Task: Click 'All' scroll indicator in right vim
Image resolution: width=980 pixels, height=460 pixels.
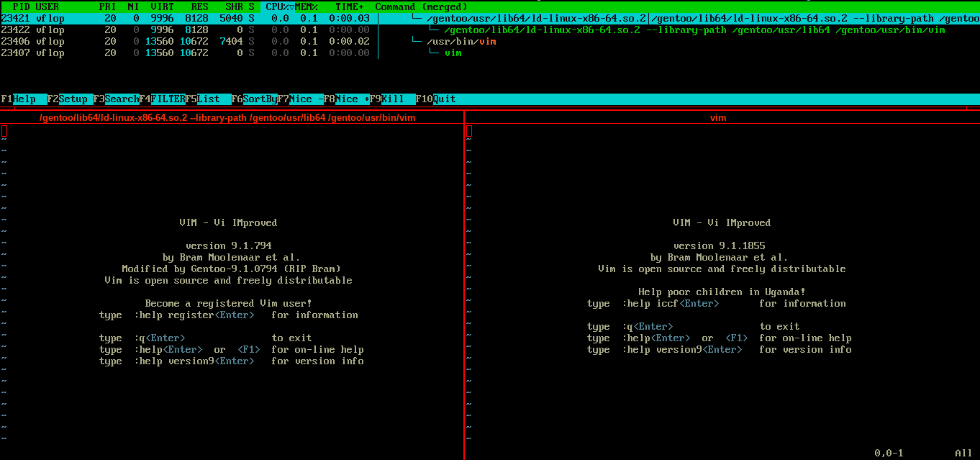Action: pos(963,453)
